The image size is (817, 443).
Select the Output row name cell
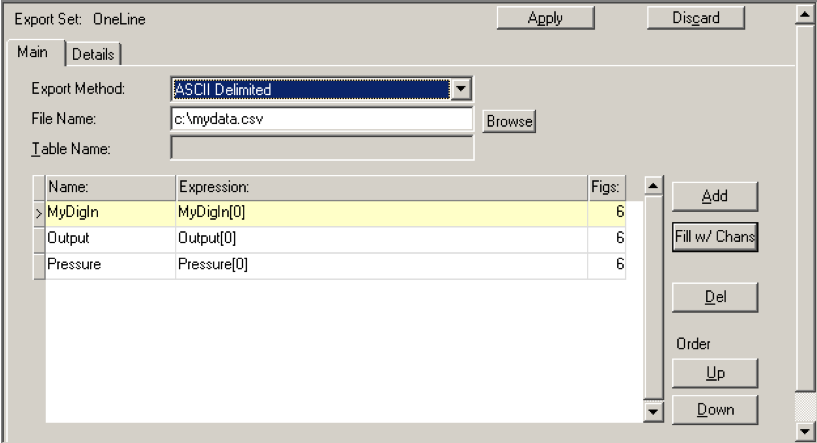click(x=110, y=238)
